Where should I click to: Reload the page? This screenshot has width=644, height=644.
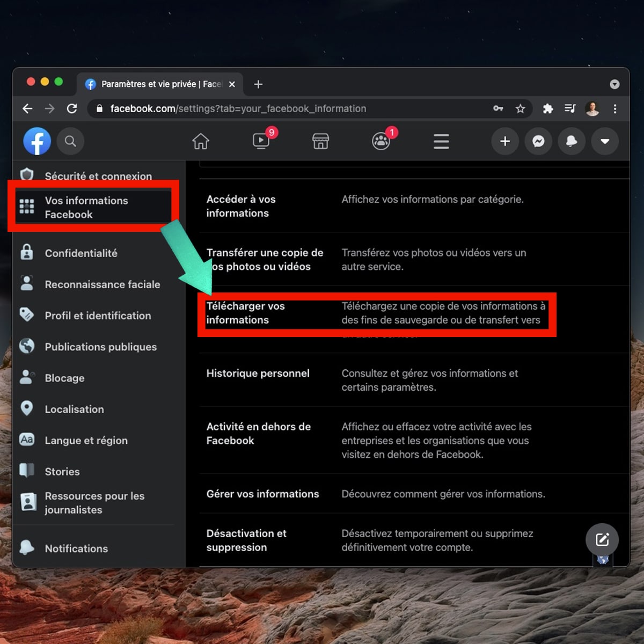pos(72,108)
